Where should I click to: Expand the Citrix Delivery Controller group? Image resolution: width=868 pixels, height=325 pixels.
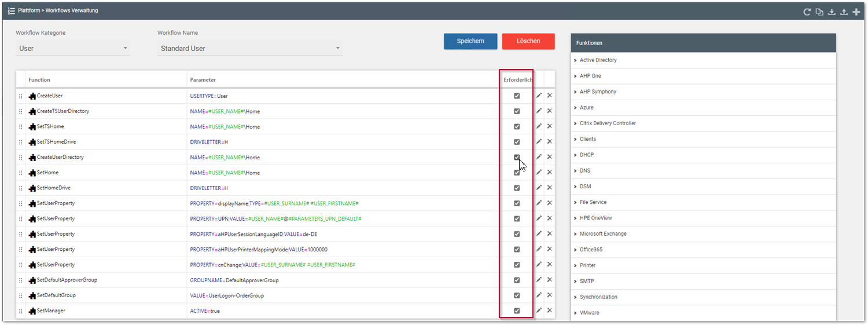tap(703, 123)
